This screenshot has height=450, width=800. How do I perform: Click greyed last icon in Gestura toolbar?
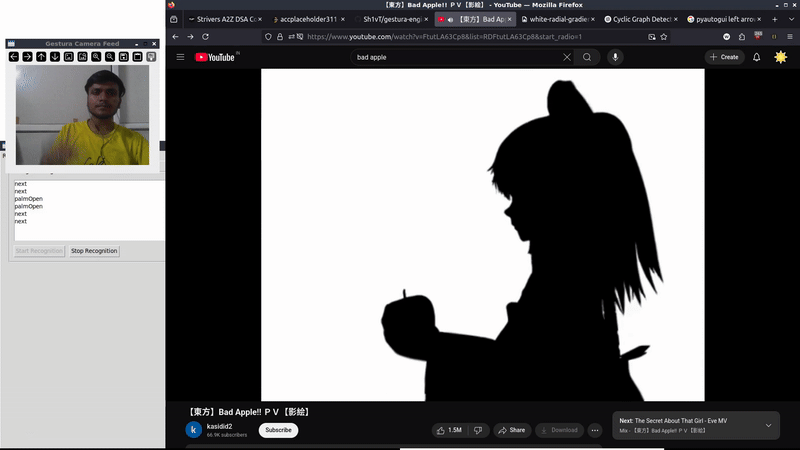pos(152,57)
